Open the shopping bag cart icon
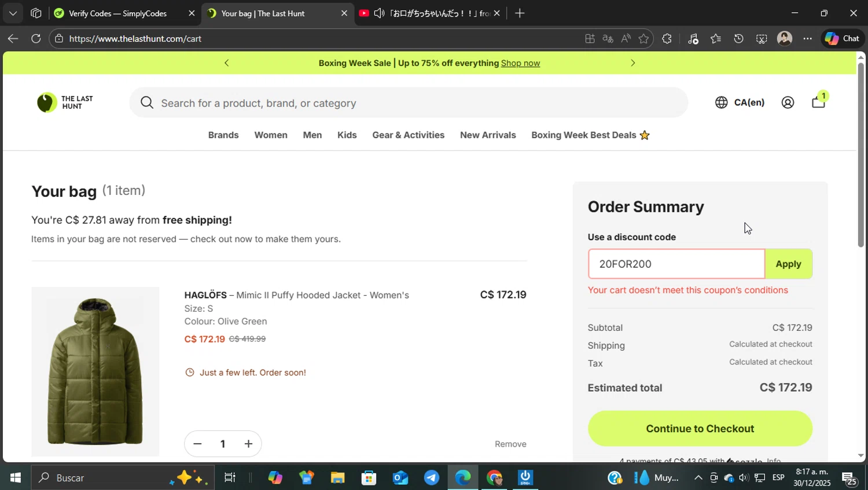868x490 pixels. point(818,102)
